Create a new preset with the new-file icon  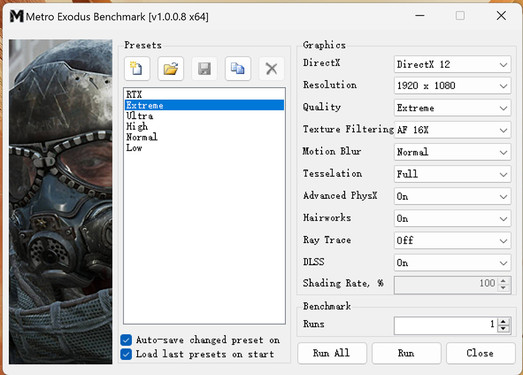137,69
